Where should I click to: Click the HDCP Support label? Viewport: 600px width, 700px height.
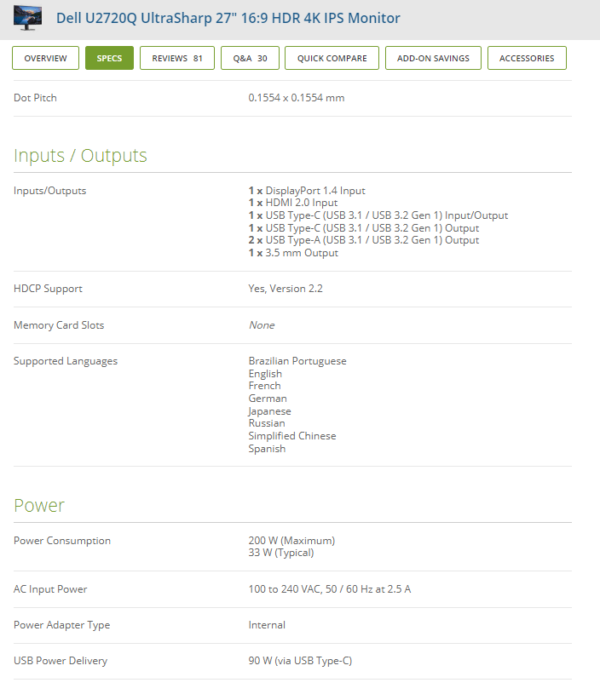point(49,289)
